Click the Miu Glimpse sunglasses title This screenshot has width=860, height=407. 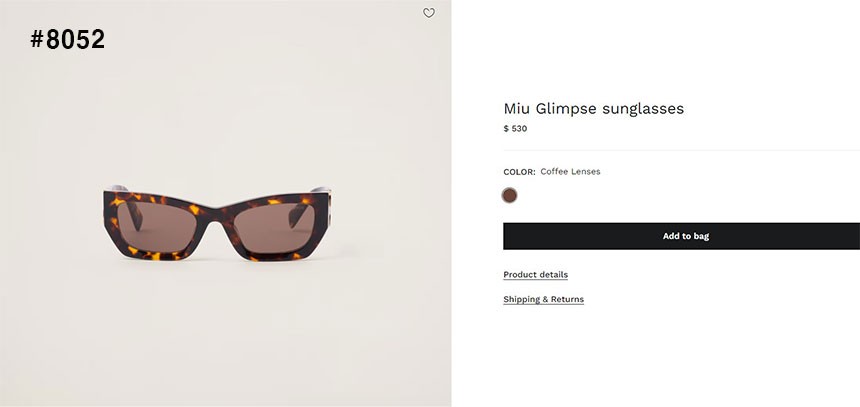pos(593,109)
